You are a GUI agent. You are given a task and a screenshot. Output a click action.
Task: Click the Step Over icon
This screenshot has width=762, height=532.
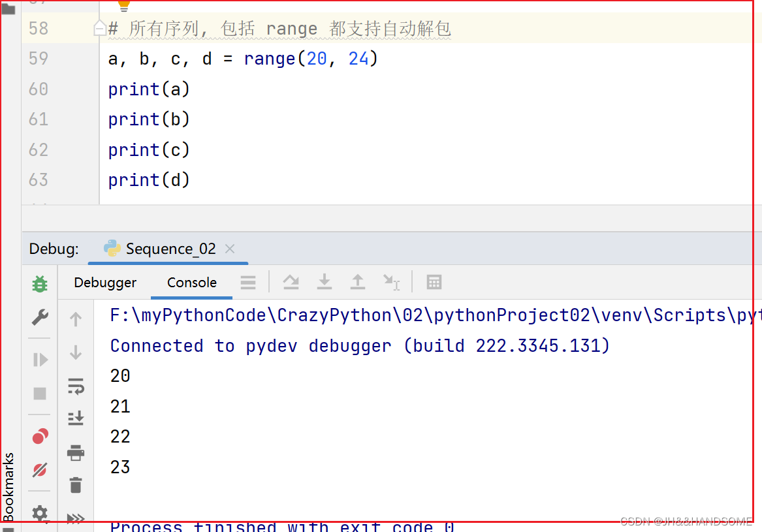click(291, 282)
